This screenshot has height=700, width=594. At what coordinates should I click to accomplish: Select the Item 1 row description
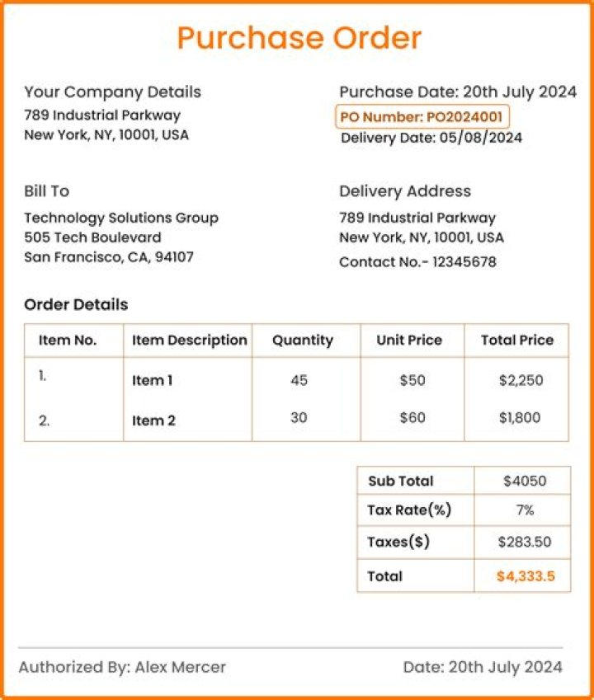click(153, 380)
